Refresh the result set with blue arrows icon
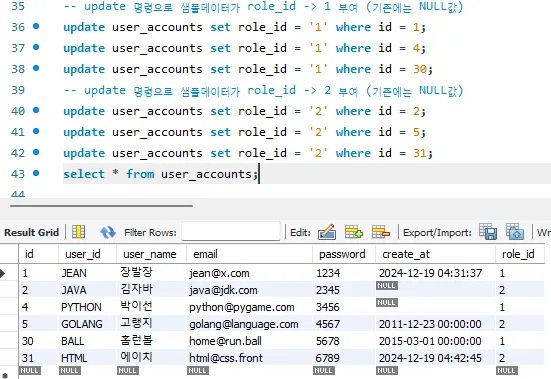Screen dimensions: 551x379 [x=108, y=232]
